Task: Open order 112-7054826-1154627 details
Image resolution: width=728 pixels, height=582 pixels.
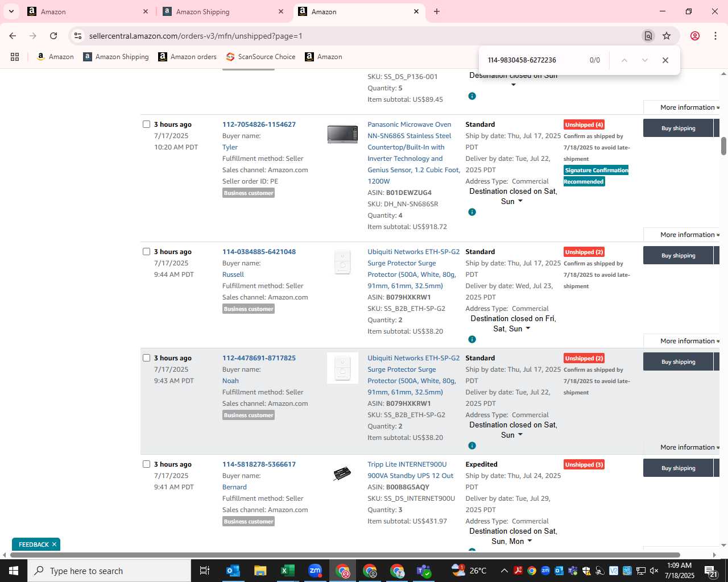Action: tap(259, 124)
